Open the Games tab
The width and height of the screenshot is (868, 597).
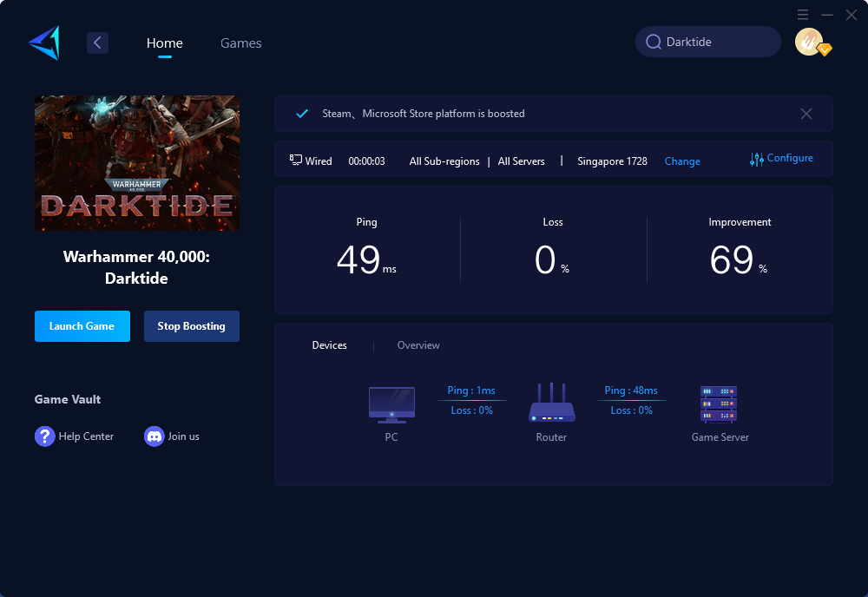point(240,43)
